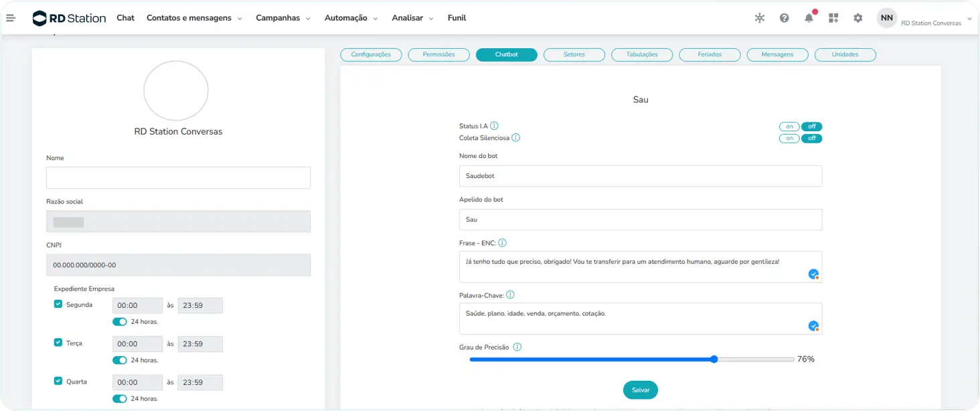This screenshot has width=980, height=411.
Task: Click check icon in Palavra-Chave field
Action: click(813, 326)
